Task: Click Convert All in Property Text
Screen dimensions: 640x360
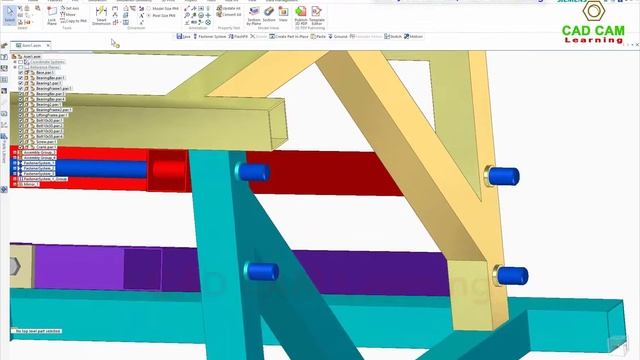Action: point(229,15)
